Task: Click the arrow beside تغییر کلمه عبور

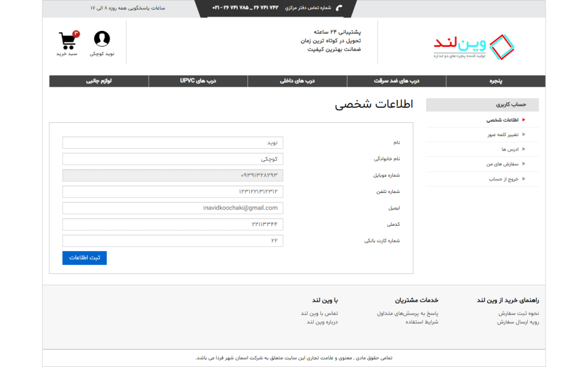Action: coord(524,134)
